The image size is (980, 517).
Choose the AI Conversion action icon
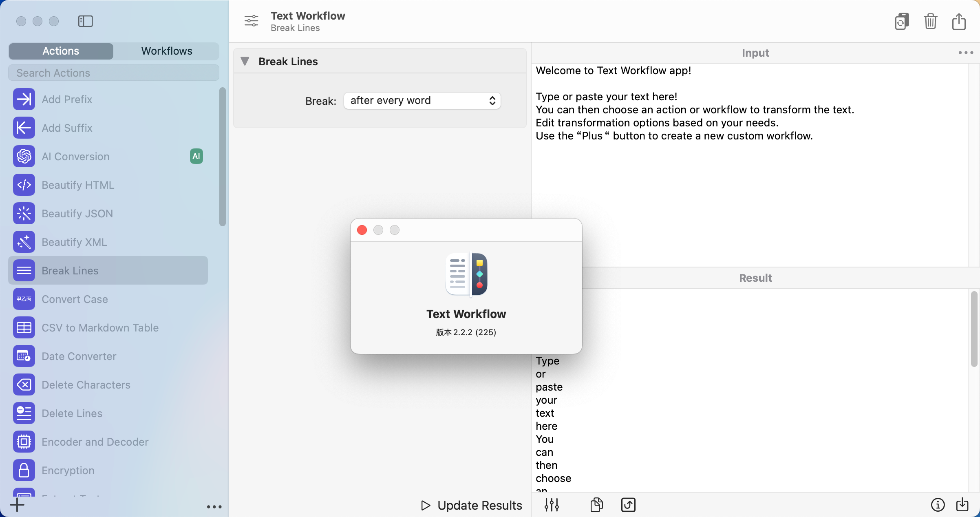pyautogui.click(x=24, y=156)
